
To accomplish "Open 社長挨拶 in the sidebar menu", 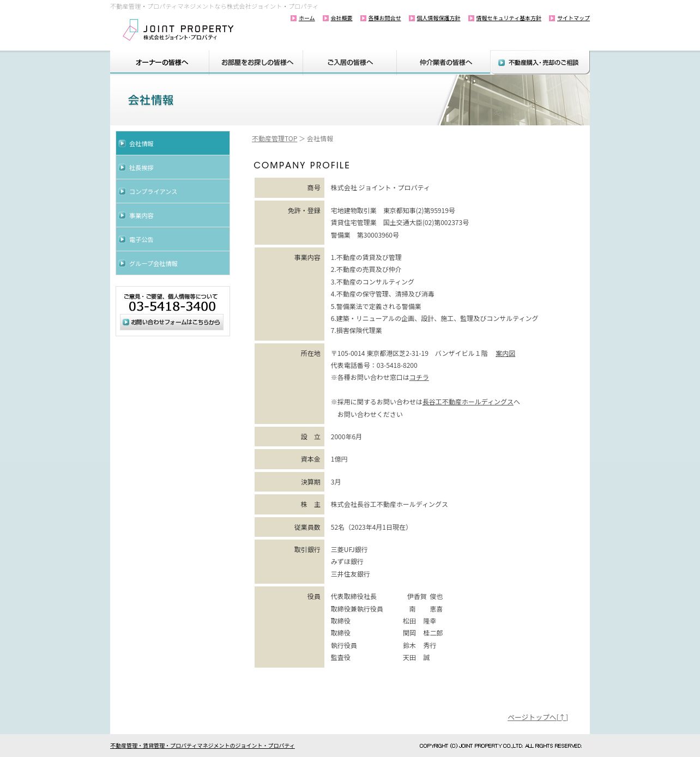I will [x=173, y=167].
